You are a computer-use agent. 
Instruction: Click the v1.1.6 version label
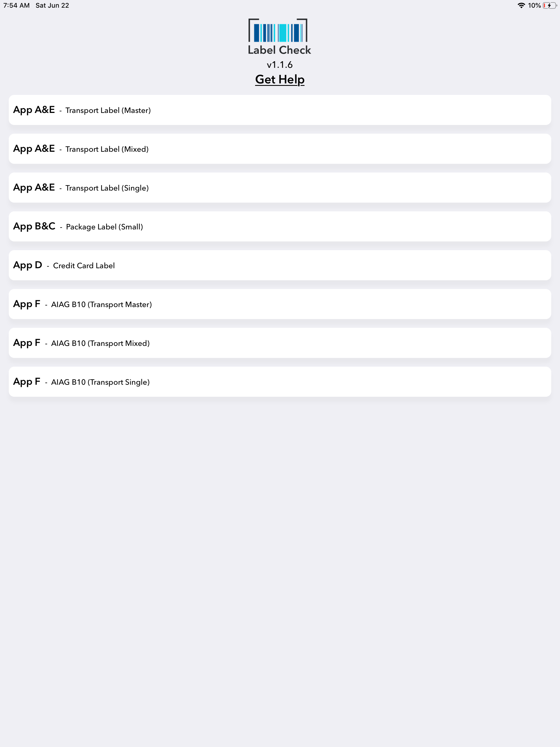click(x=279, y=65)
